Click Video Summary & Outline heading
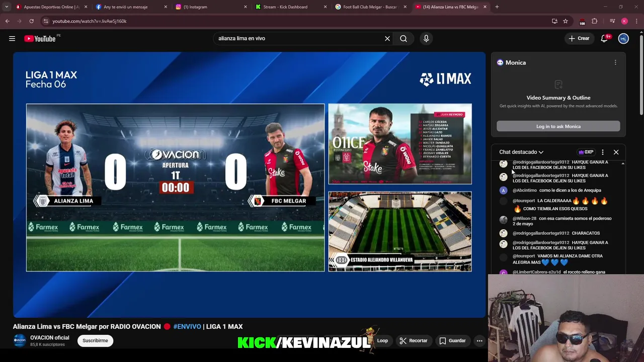The image size is (644, 362). [x=558, y=98]
